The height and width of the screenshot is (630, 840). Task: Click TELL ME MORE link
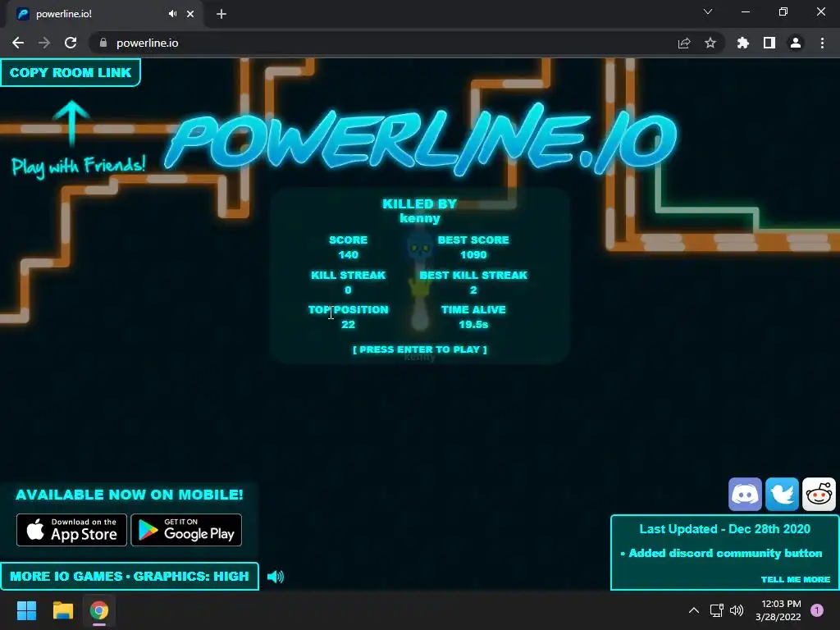(796, 579)
